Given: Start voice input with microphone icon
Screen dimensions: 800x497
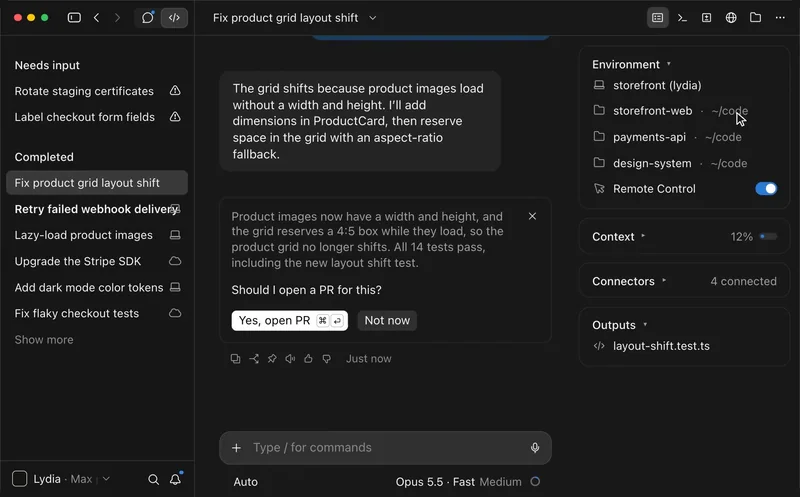Looking at the screenshot, I should (535, 448).
